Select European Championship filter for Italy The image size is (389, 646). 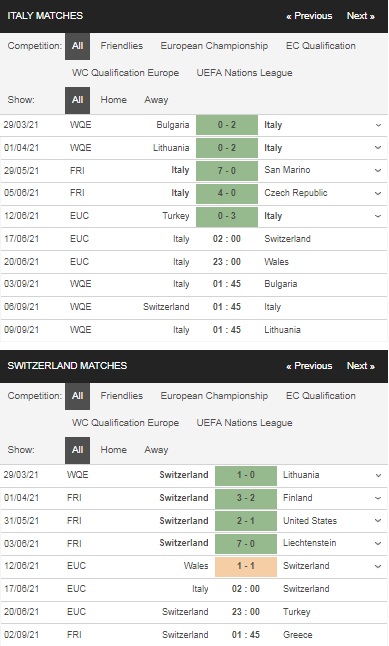(214, 46)
